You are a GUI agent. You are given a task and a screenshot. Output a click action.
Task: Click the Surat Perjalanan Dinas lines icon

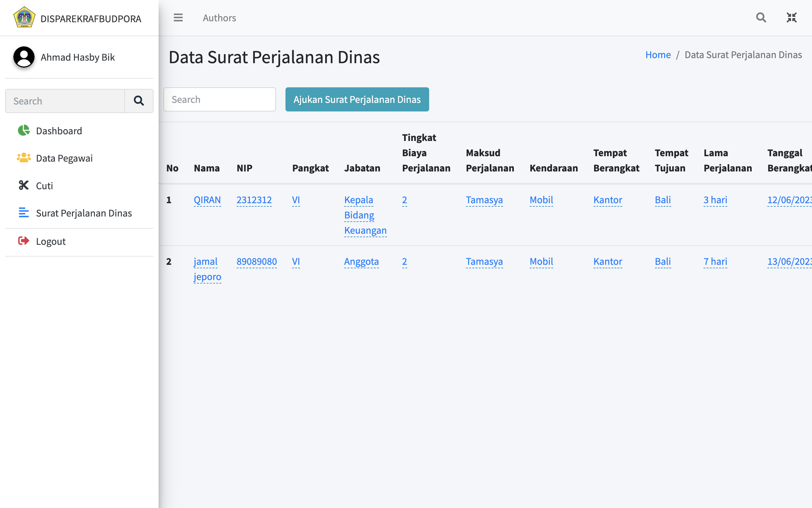point(23,213)
